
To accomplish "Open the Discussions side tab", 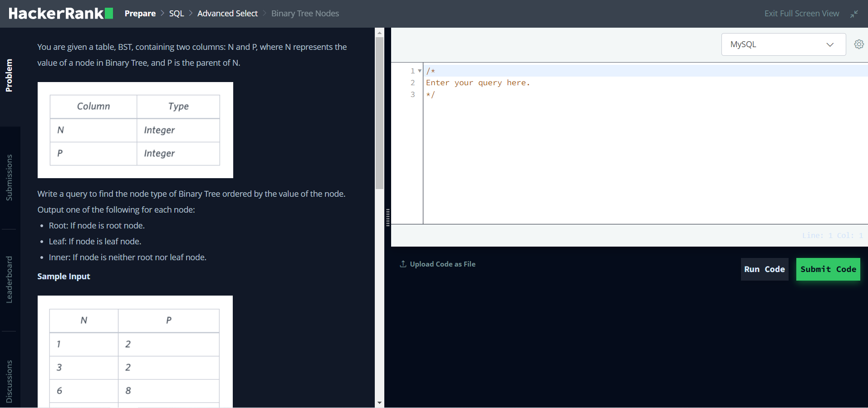I will [x=10, y=381].
